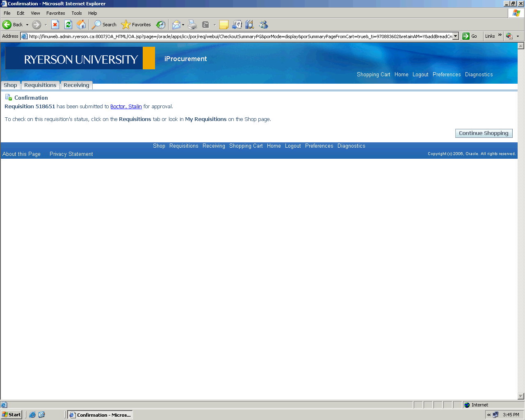This screenshot has width=525, height=420.
Task: Click the Windows Start button
Action: coord(11,415)
